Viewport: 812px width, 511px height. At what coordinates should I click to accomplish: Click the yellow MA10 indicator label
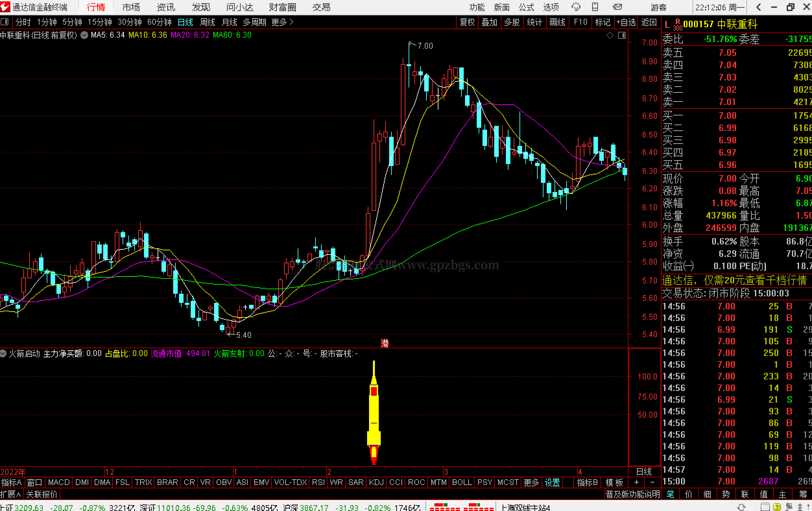[x=148, y=35]
